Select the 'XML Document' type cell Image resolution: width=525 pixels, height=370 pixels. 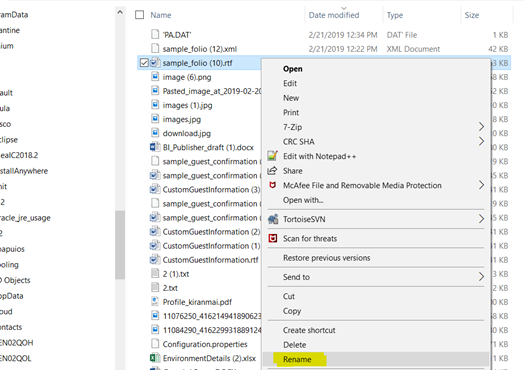pos(413,49)
